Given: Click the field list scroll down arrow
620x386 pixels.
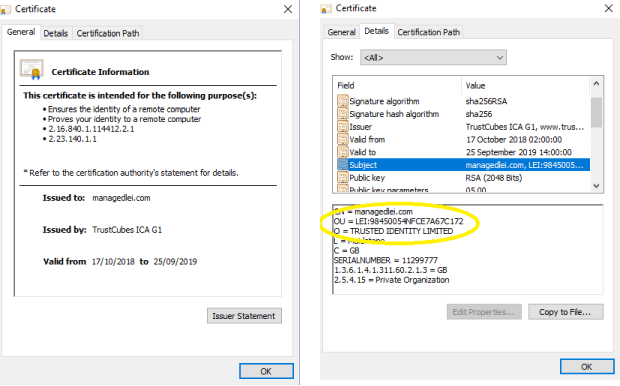Looking at the screenshot, I should click(596, 186).
